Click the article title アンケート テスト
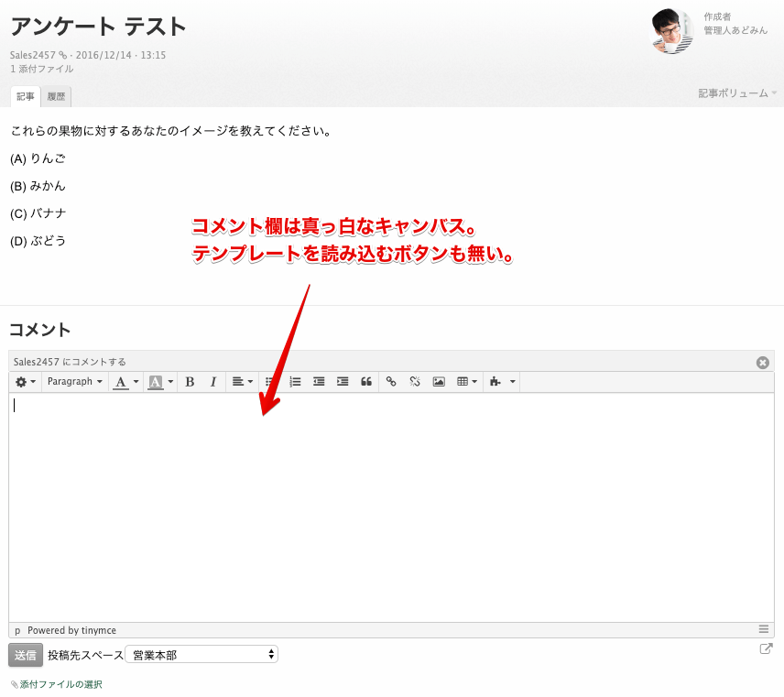784x697 pixels. (99, 27)
